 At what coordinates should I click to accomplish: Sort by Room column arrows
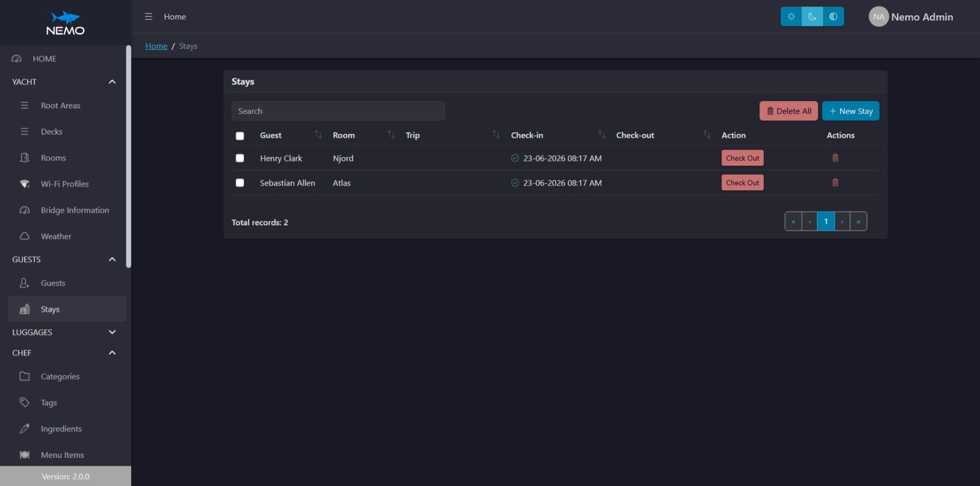pyautogui.click(x=391, y=134)
